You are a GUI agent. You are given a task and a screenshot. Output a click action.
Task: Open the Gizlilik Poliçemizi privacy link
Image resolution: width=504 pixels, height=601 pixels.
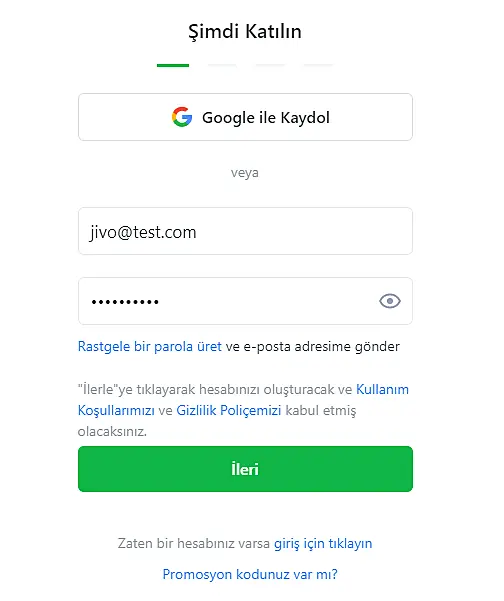point(228,410)
